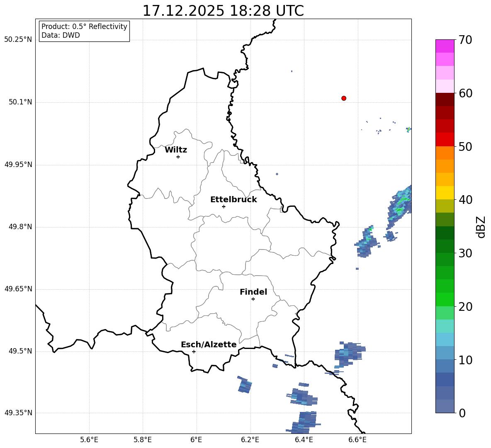This screenshot has width=491, height=448.
Task: Click the red radar site dot
Action: [x=344, y=98]
